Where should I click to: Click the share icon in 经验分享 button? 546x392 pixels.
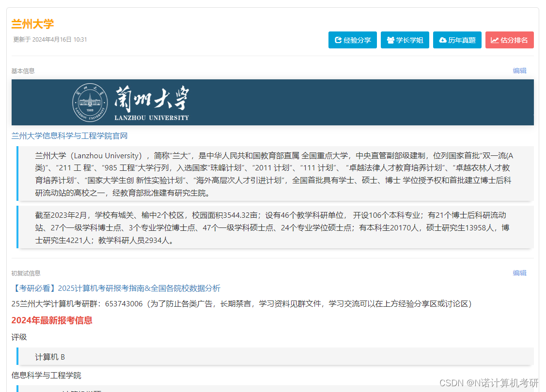[338, 40]
